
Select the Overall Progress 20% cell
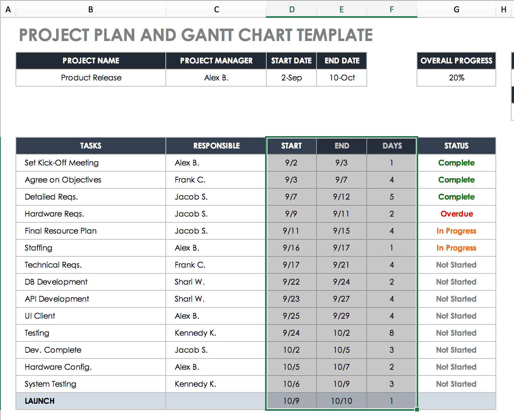tap(456, 78)
